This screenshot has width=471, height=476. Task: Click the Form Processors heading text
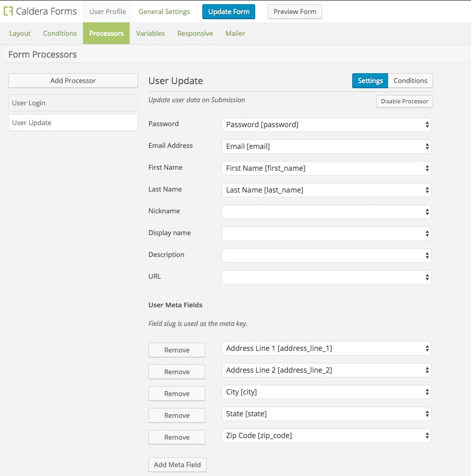(43, 55)
